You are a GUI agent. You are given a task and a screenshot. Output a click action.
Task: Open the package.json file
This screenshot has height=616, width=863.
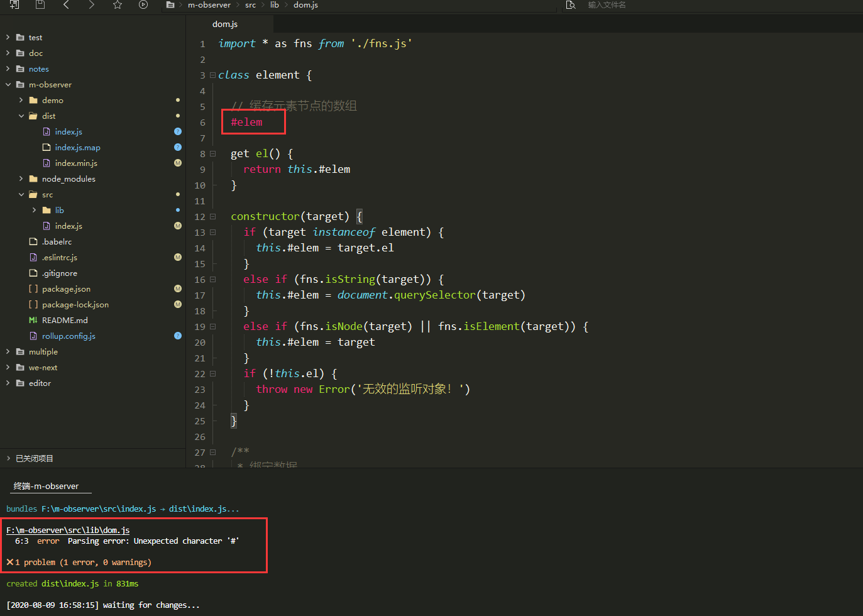click(x=66, y=289)
